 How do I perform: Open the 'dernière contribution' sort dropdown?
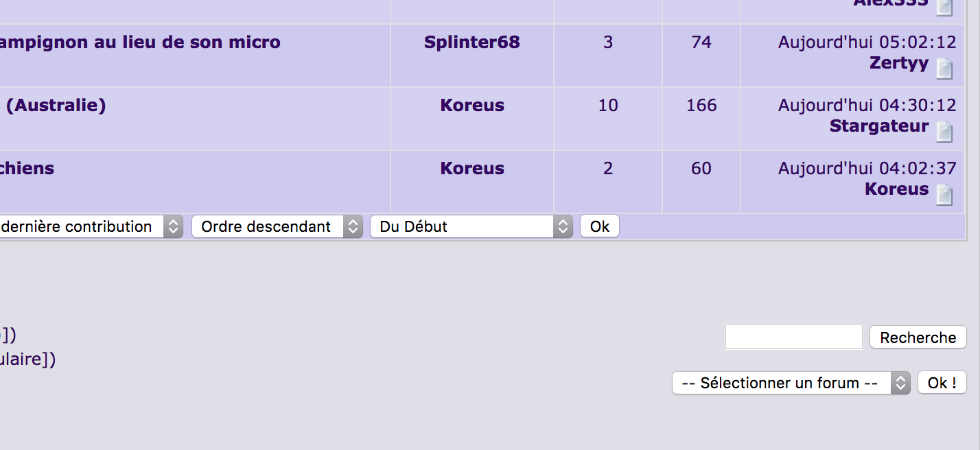91,226
